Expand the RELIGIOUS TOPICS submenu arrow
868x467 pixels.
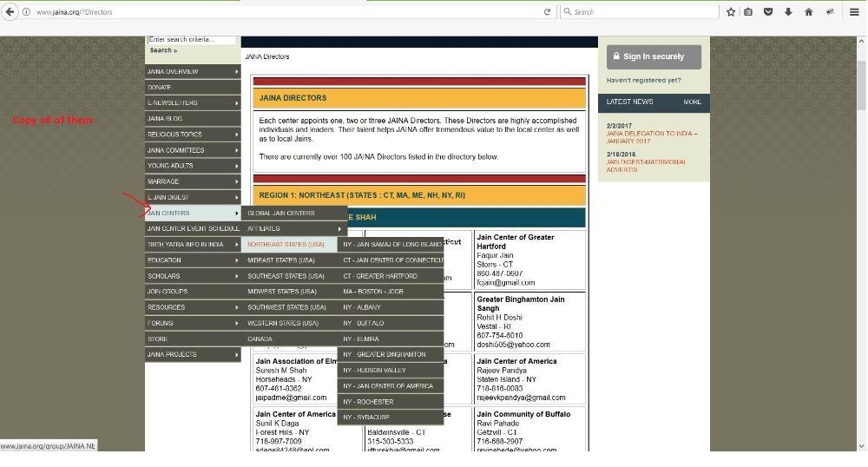point(236,135)
